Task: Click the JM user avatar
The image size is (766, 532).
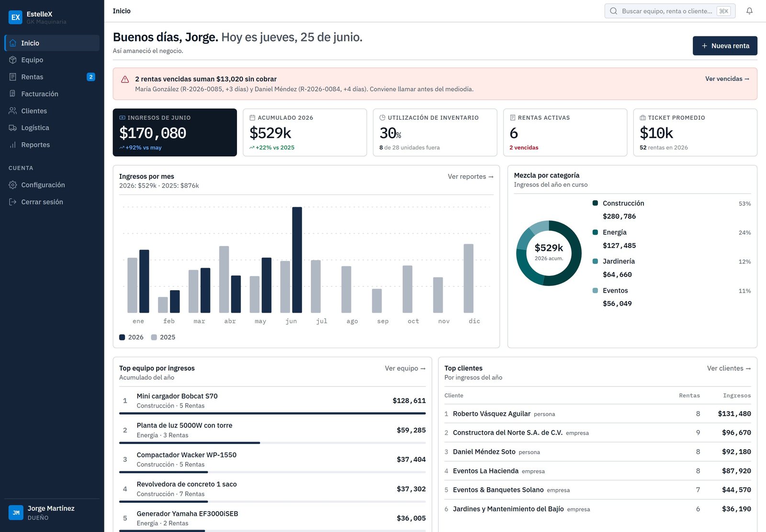Action: coord(16,513)
